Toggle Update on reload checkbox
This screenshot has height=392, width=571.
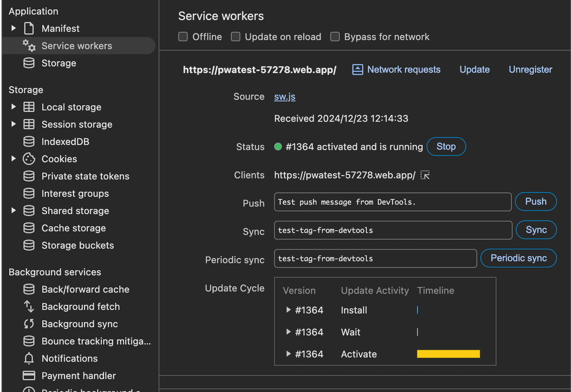point(236,37)
